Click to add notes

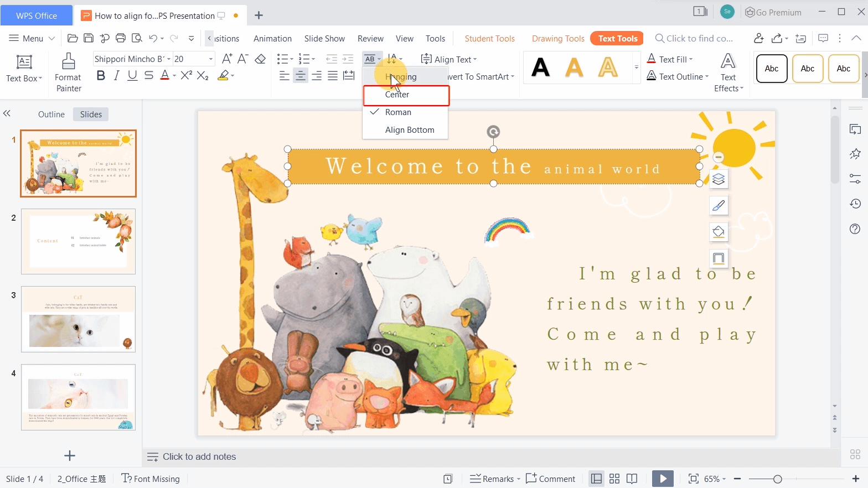199,456
